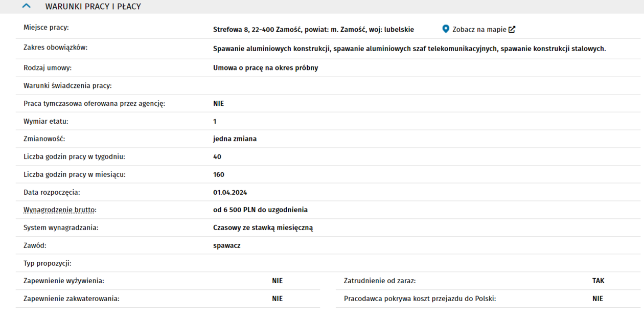Screen dimensions: 644x318
Task: Click the NIE value for koszt przejazdu do Polski
Action: tap(597, 299)
